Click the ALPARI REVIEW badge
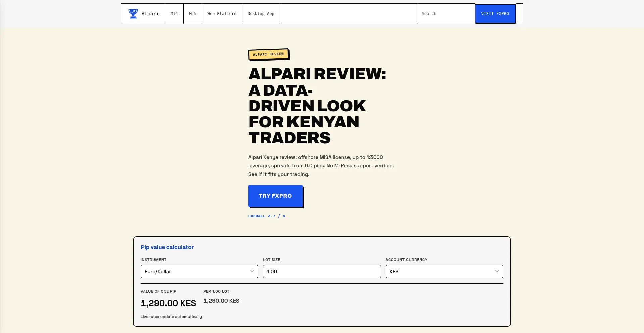Screen dimensions: 644x333 coord(268,54)
